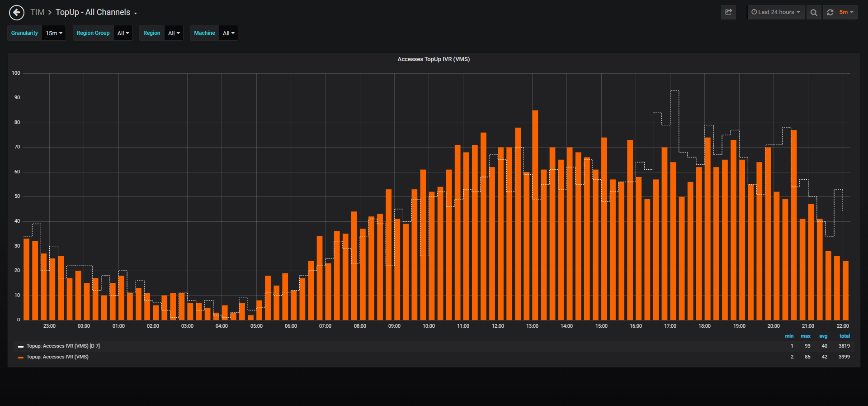Click the max value 85

click(807, 357)
